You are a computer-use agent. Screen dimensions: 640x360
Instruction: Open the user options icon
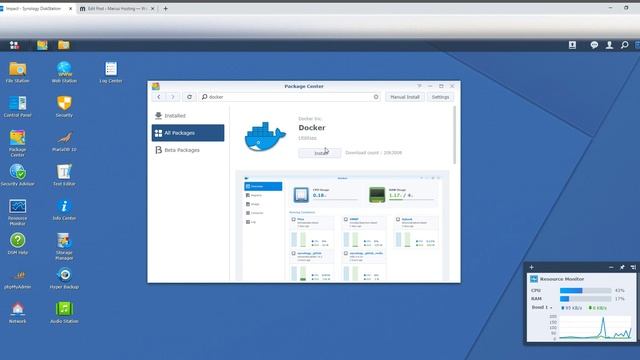(x=609, y=45)
